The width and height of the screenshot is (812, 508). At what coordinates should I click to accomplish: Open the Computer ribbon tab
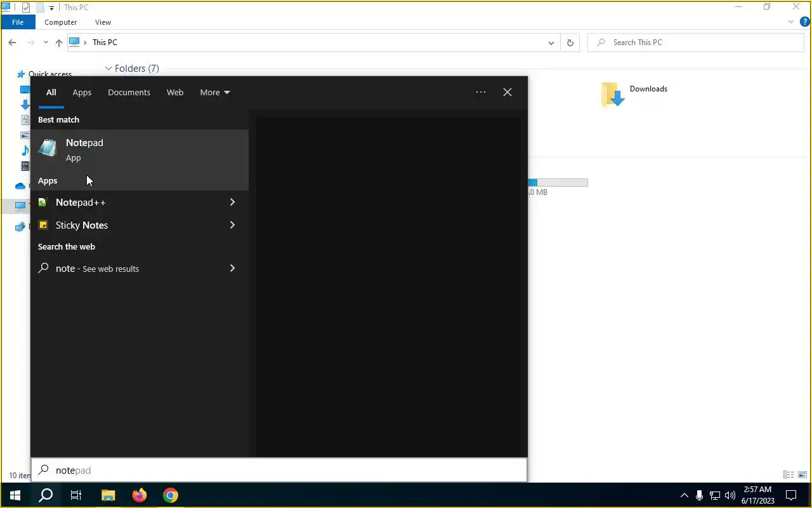tap(61, 22)
